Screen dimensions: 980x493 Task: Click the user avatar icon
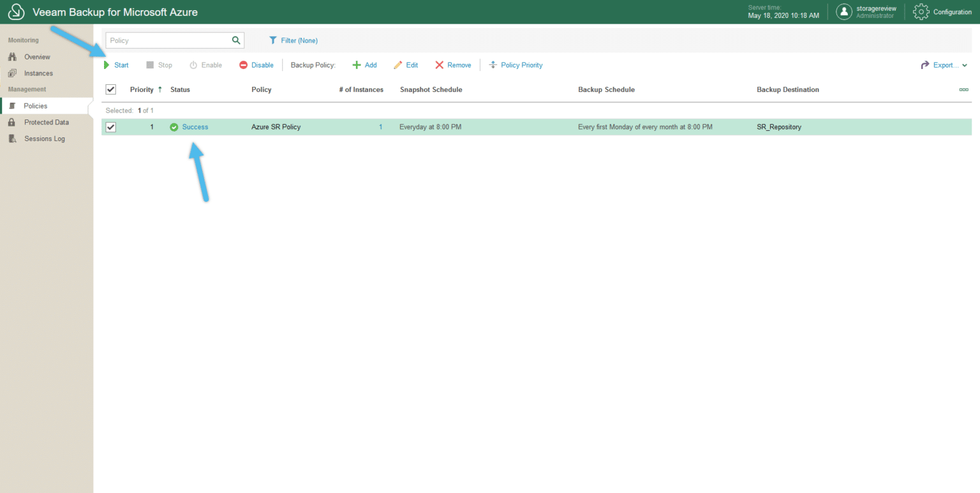point(844,11)
